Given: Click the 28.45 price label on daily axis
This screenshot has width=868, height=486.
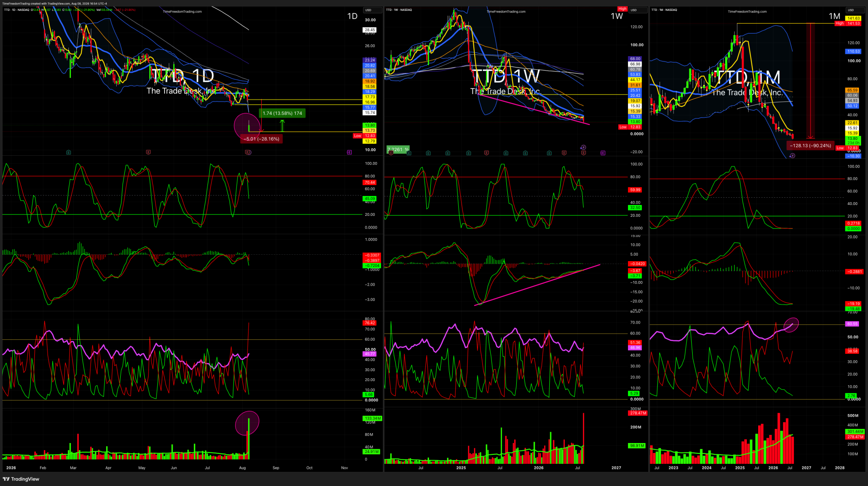Looking at the screenshot, I should tap(370, 30).
